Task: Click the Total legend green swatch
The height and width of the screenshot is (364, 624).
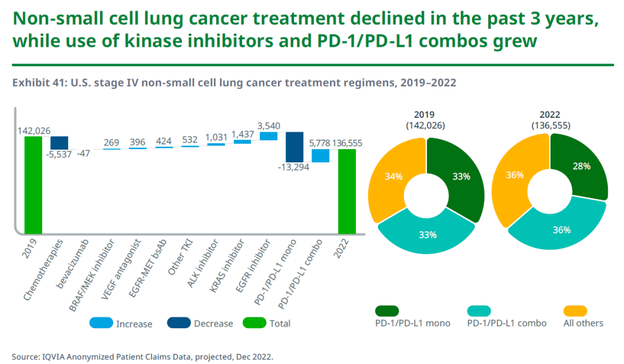Action: [x=254, y=323]
